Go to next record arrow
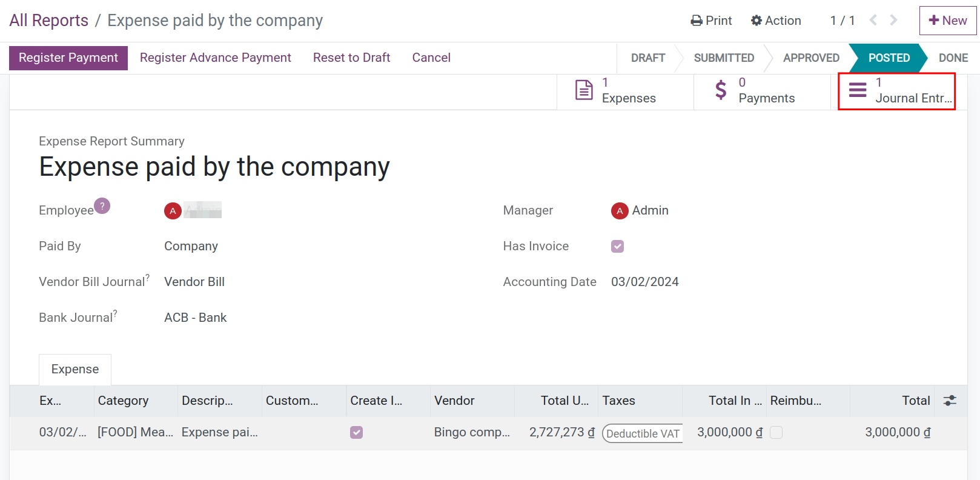Screen dimensions: 980x480 click(x=893, y=20)
